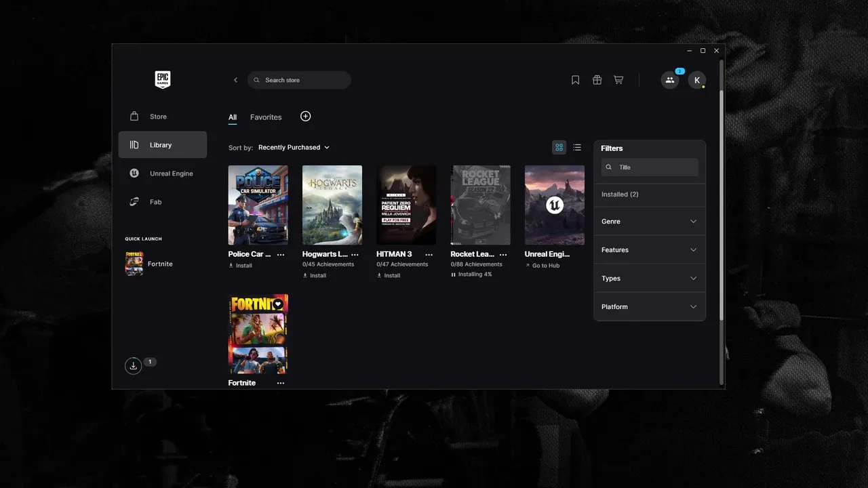Go to Hub for Unreal Engine
The width and height of the screenshot is (868, 488).
[x=542, y=266]
